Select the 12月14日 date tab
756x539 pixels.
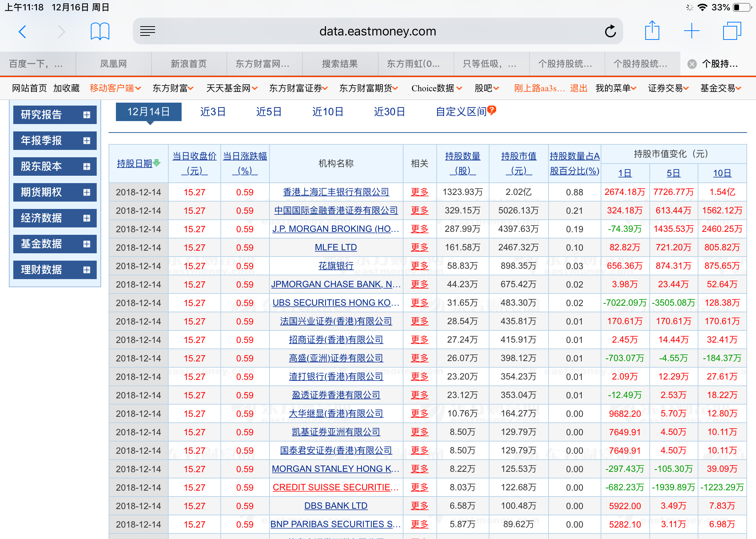pyautogui.click(x=149, y=112)
